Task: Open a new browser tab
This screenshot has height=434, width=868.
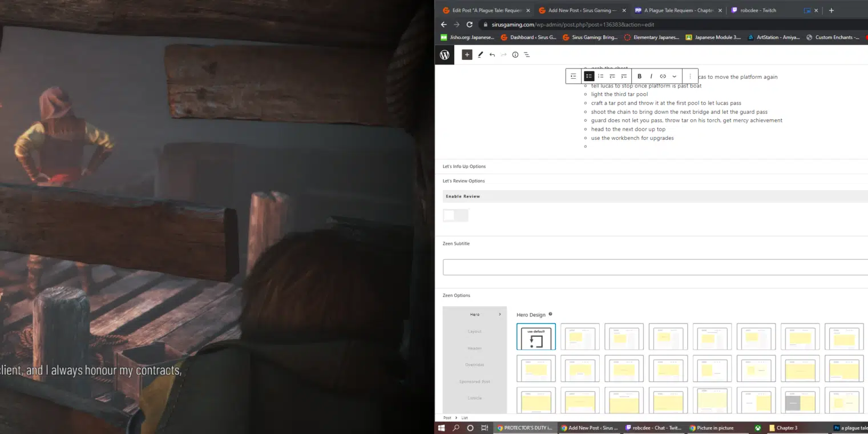Action: [831, 10]
